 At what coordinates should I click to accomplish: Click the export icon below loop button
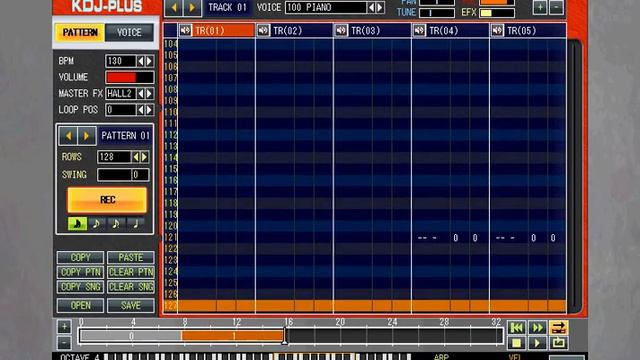558,343
